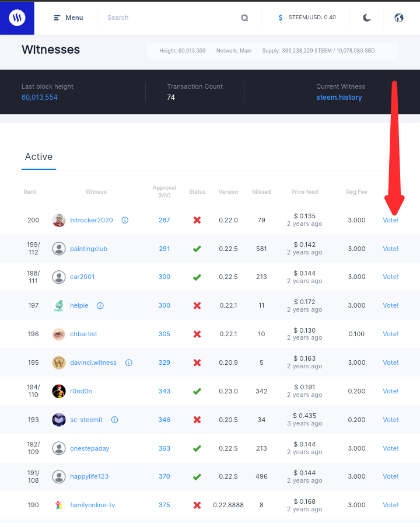Click the Steem logo home icon
420x523 pixels.
[17, 18]
